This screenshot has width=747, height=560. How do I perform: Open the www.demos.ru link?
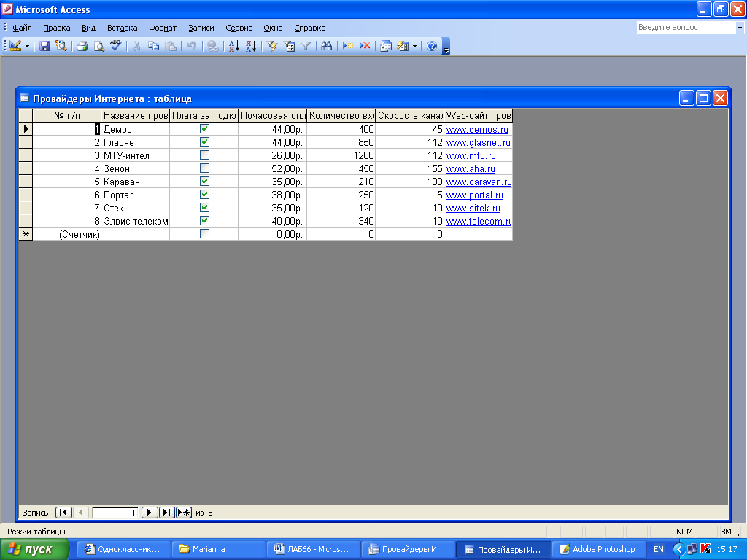[477, 130]
